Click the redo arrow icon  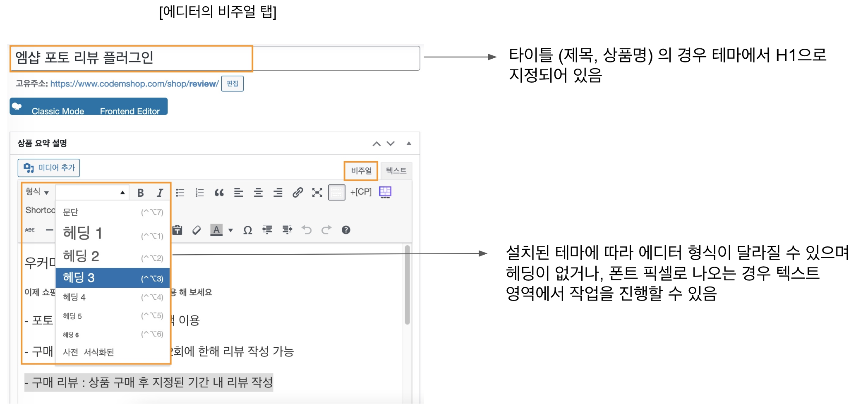point(326,230)
